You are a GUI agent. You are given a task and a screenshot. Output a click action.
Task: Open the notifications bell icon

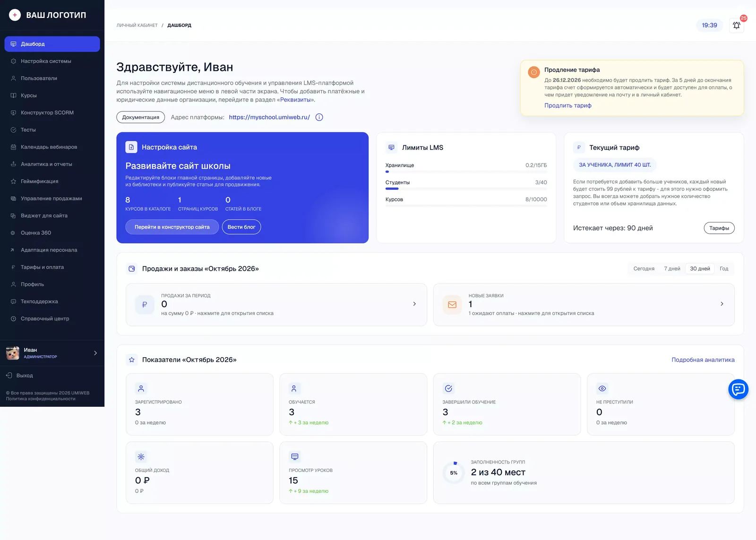point(736,26)
